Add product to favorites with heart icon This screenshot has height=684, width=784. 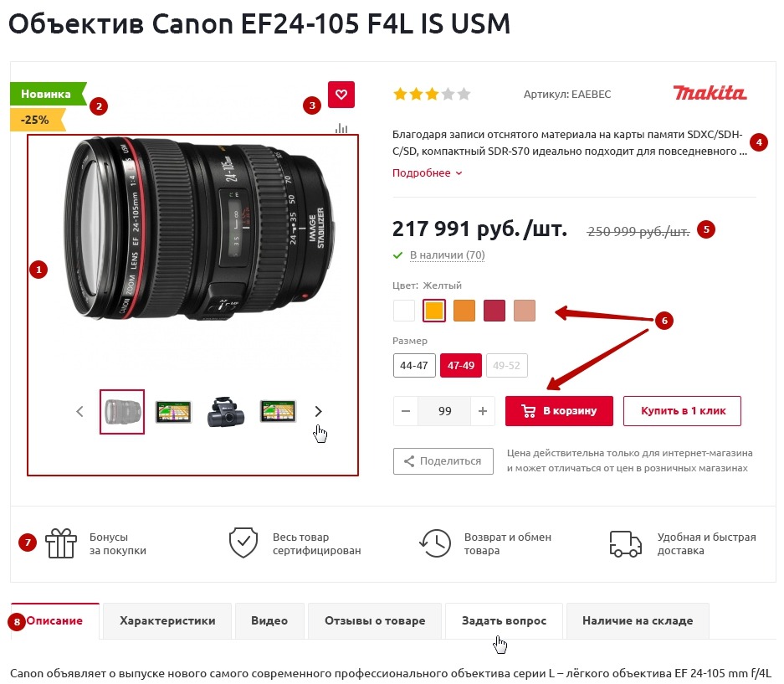pyautogui.click(x=341, y=94)
